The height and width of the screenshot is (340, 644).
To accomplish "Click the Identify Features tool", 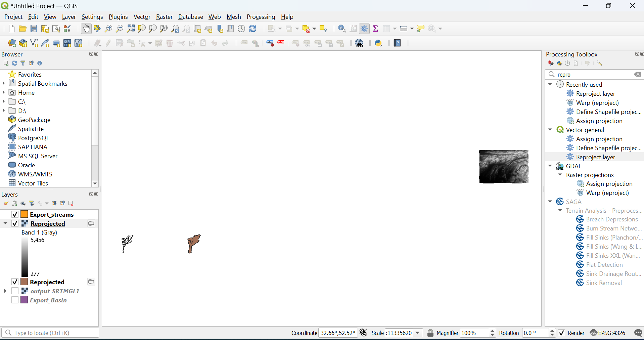I will click(342, 29).
